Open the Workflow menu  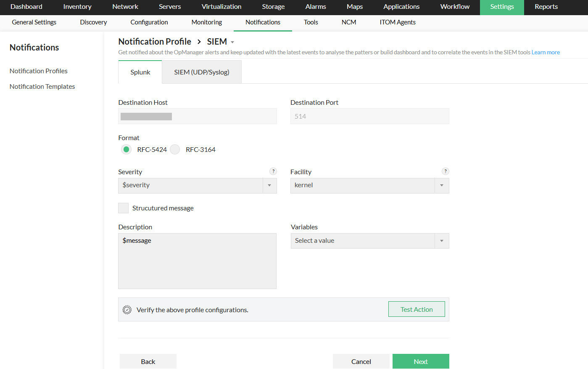455,7
